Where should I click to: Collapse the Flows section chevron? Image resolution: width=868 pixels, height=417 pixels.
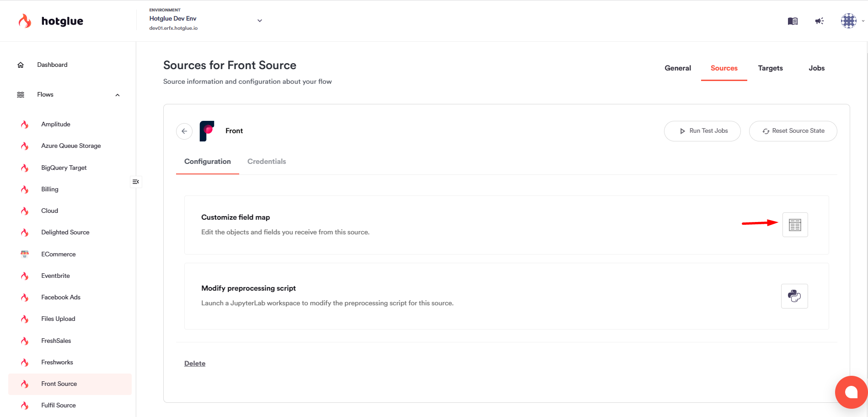[118, 95]
